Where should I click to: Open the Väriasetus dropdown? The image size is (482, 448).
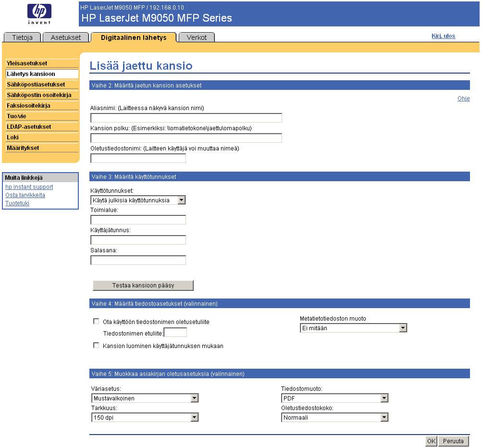click(145, 398)
